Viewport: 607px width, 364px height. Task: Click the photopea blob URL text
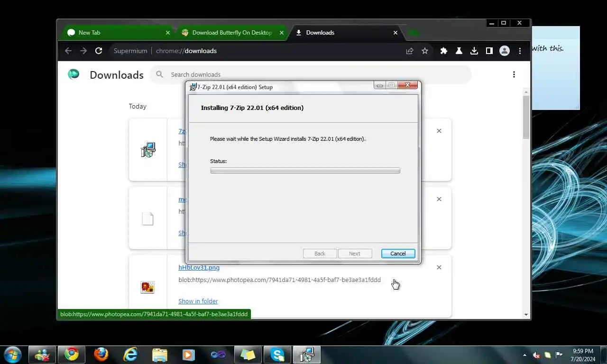[279, 280]
